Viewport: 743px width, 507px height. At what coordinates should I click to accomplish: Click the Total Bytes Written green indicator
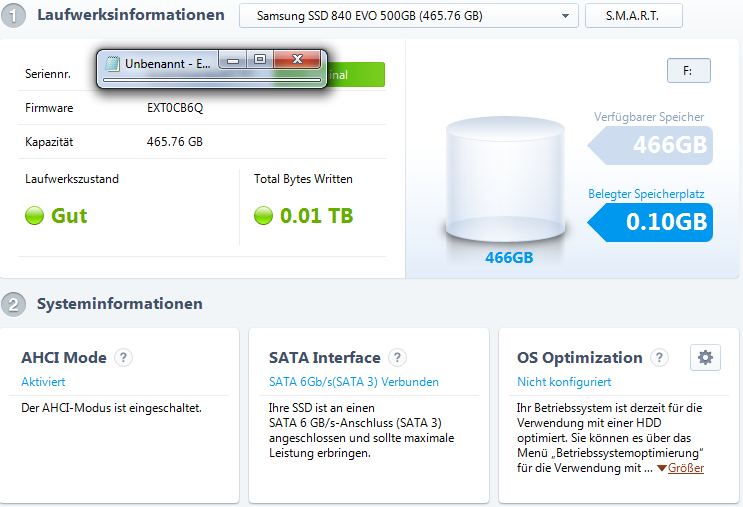point(263,216)
